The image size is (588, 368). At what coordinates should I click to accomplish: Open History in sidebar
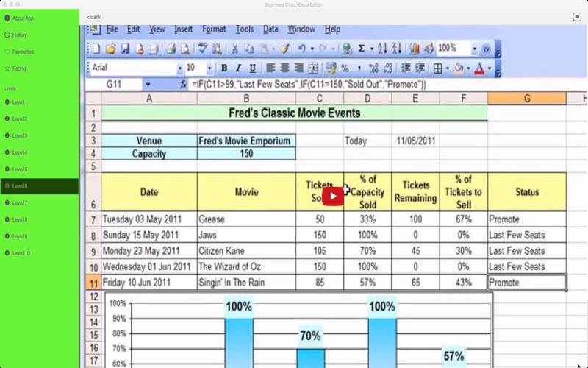point(15,35)
